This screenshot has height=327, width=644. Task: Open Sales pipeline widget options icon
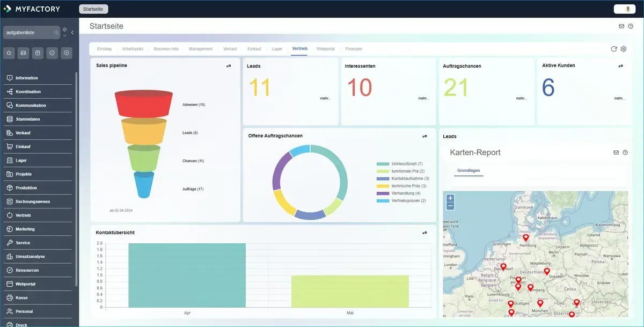point(229,66)
